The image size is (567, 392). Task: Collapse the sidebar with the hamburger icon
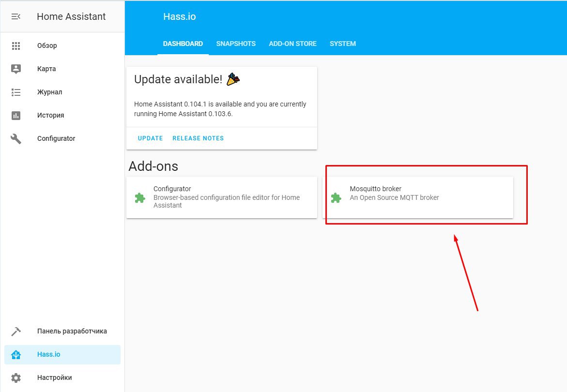point(15,16)
